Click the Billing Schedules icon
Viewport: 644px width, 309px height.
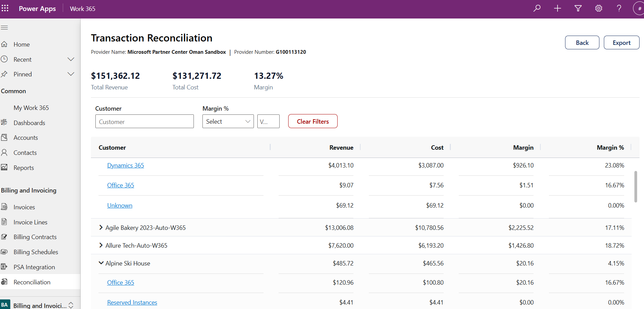(x=4, y=252)
